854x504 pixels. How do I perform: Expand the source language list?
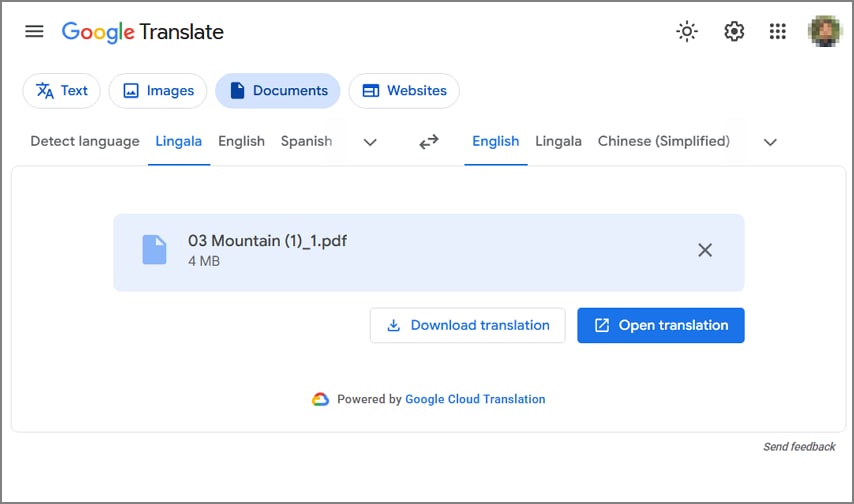click(x=370, y=142)
